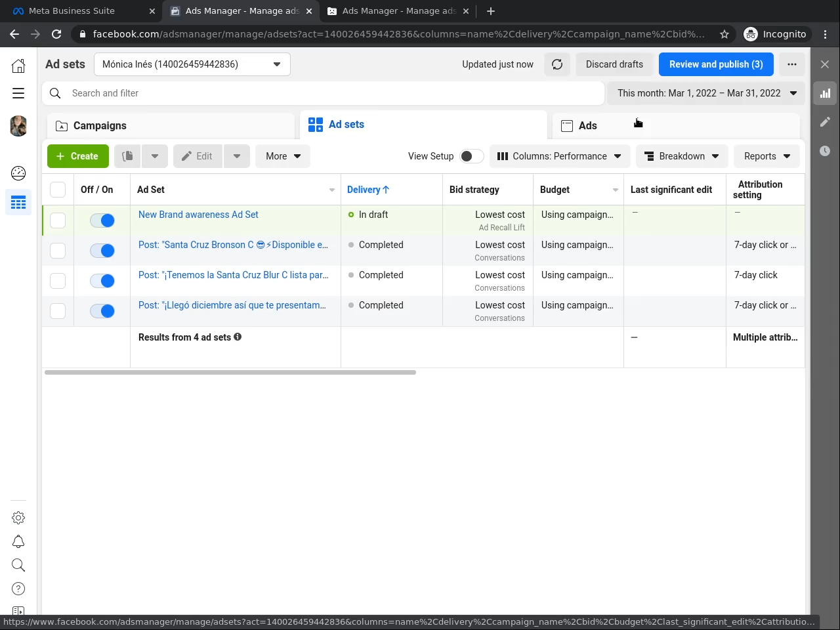Click the Review and publish (3) button
Viewport: 840px width, 630px height.
(x=716, y=64)
